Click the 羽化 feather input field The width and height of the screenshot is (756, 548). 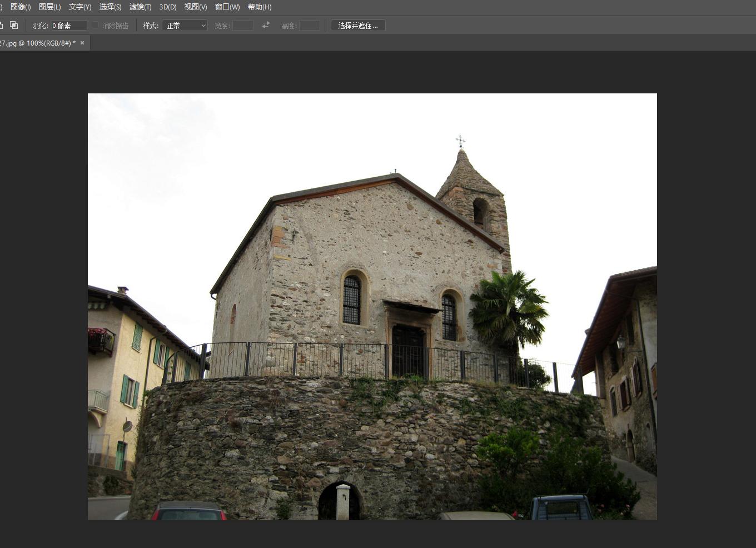tap(69, 26)
